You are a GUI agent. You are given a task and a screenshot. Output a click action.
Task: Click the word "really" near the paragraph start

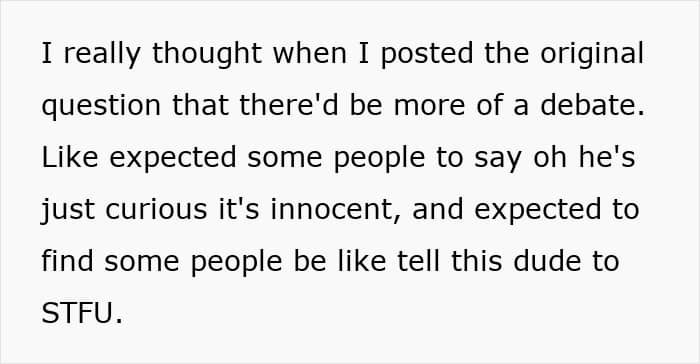tap(102, 54)
